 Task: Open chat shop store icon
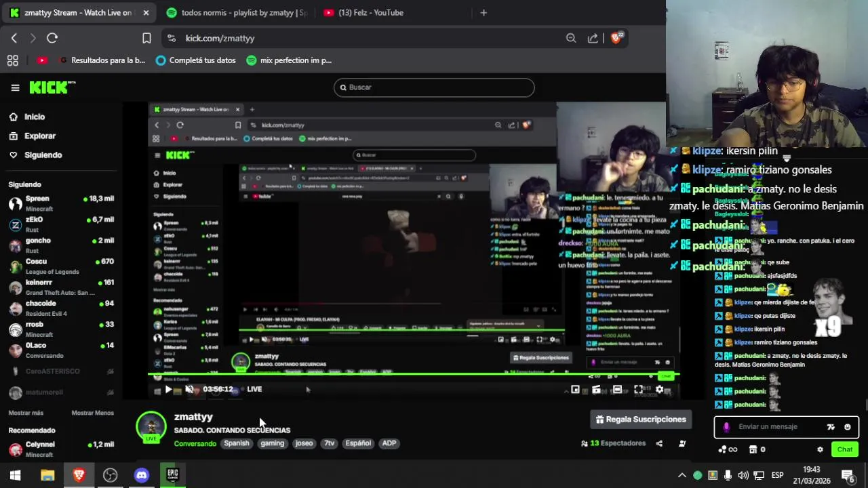tap(753, 449)
